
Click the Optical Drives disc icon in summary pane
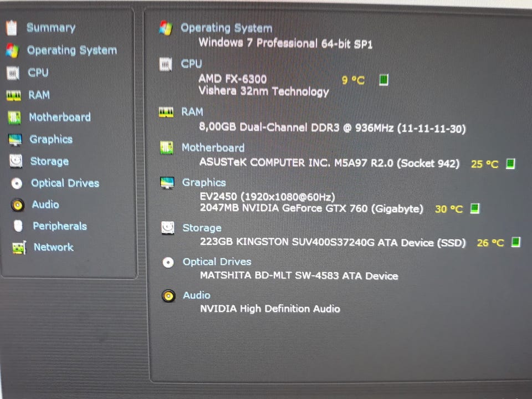168,263
